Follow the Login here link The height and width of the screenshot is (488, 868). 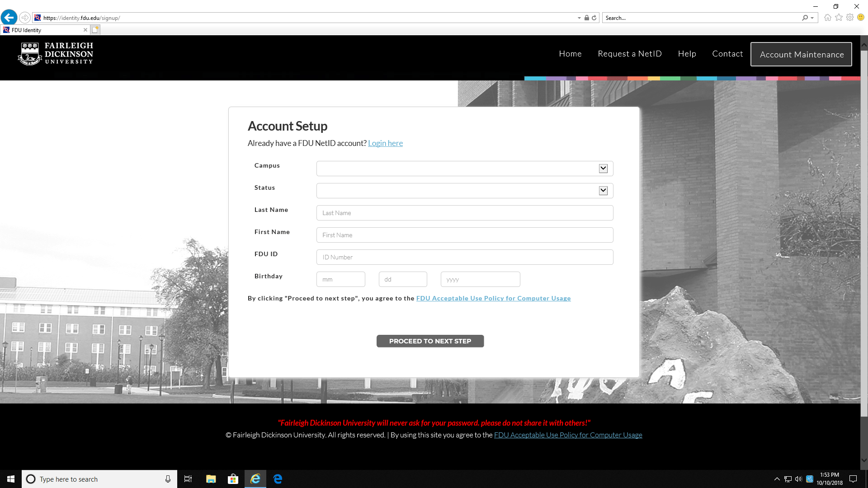point(385,143)
